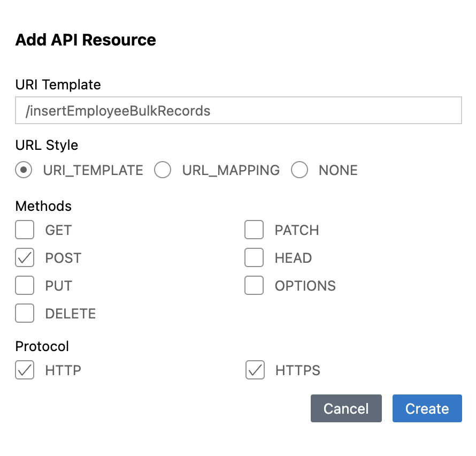Click the blue Create button
The height and width of the screenshot is (456, 476).
tap(427, 409)
